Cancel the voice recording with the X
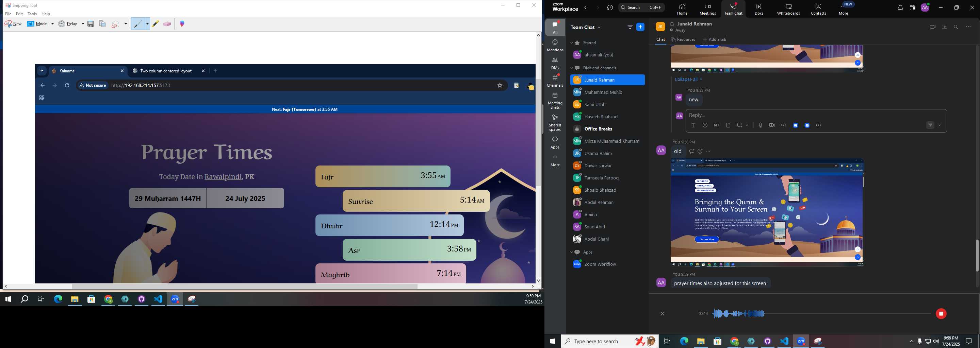Viewport: 980px width, 348px height. (662, 314)
